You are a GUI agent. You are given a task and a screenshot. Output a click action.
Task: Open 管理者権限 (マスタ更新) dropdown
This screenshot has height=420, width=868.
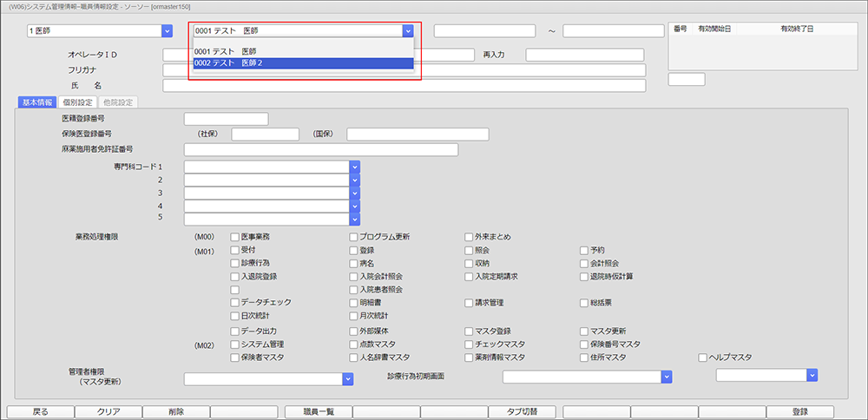point(348,379)
